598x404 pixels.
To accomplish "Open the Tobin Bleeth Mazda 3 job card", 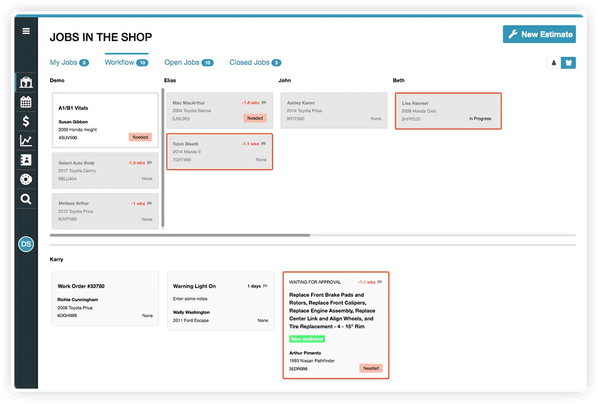I will (220, 151).
